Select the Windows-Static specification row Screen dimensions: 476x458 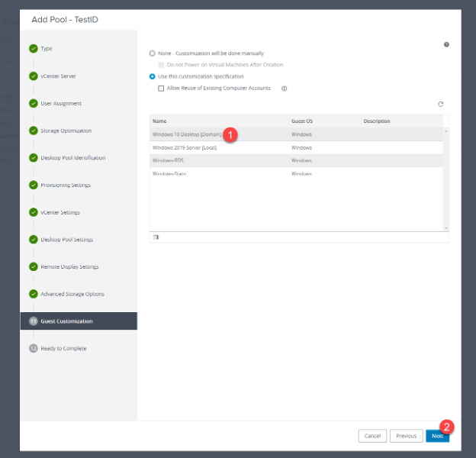(296, 174)
